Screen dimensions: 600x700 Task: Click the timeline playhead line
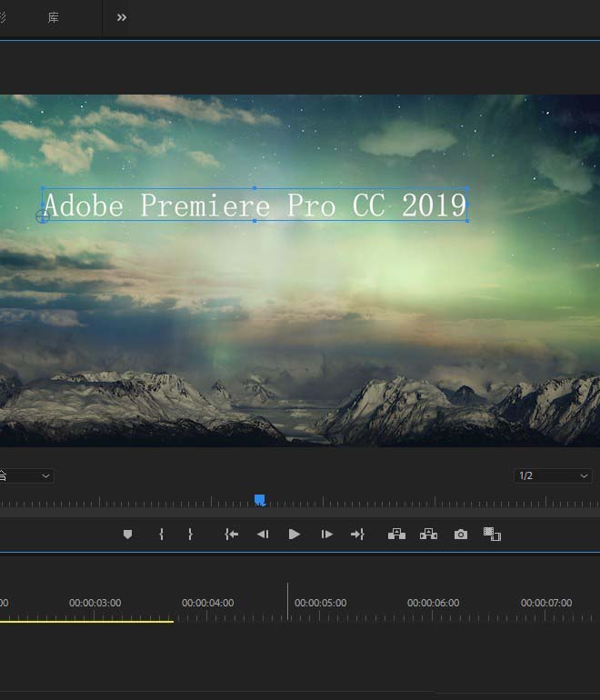[x=287, y=602]
